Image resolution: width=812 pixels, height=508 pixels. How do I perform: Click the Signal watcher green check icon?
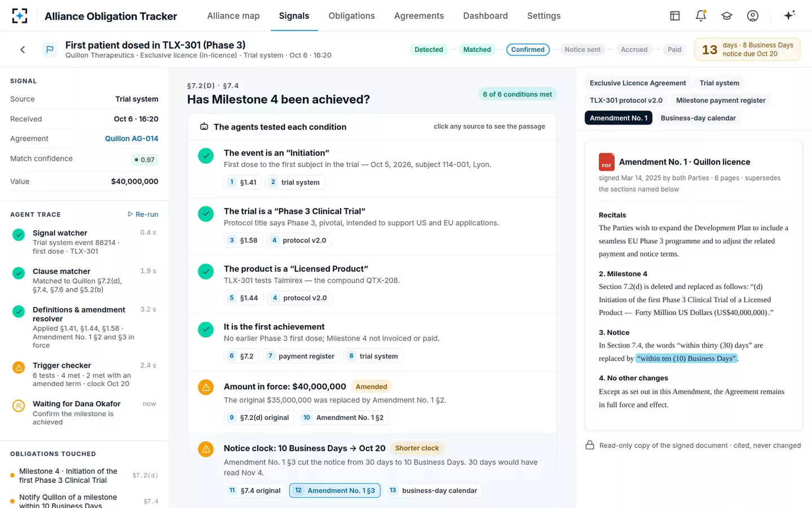click(x=19, y=234)
